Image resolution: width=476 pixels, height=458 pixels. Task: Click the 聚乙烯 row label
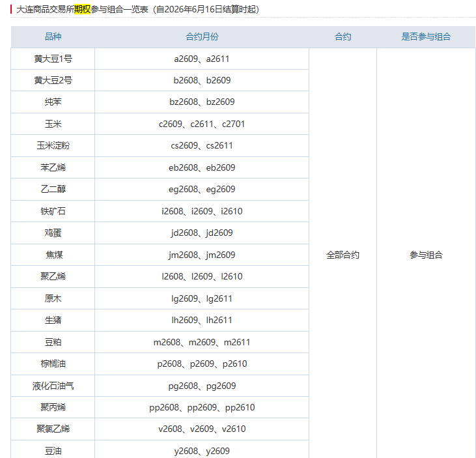[x=53, y=276]
